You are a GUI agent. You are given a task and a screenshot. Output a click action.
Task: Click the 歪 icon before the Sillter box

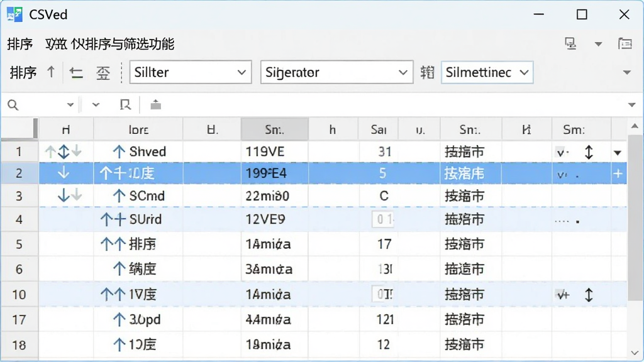[103, 73]
